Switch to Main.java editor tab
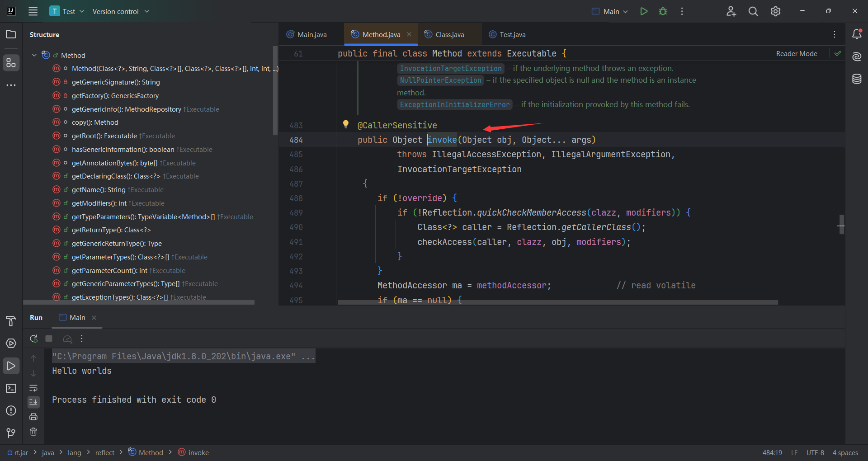Screen dimensions: 868x461 click(307, 34)
